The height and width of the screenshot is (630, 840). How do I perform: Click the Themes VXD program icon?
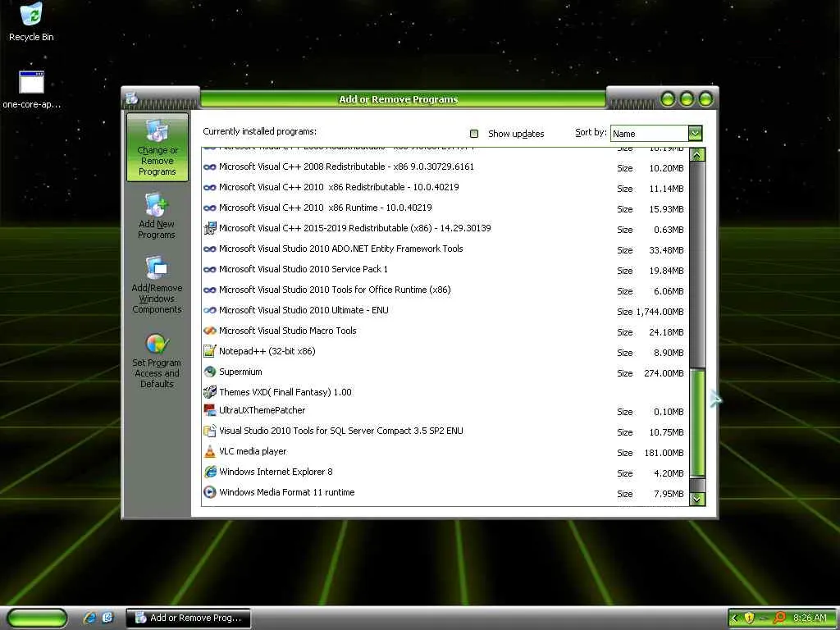(209, 392)
